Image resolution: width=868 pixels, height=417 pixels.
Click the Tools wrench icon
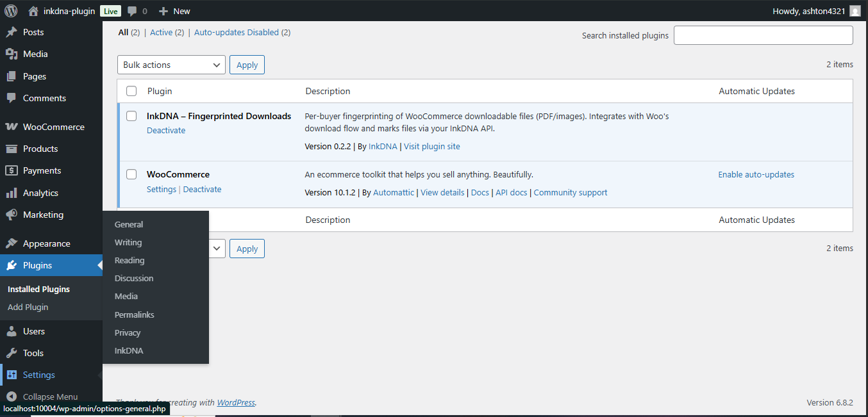pos(11,353)
